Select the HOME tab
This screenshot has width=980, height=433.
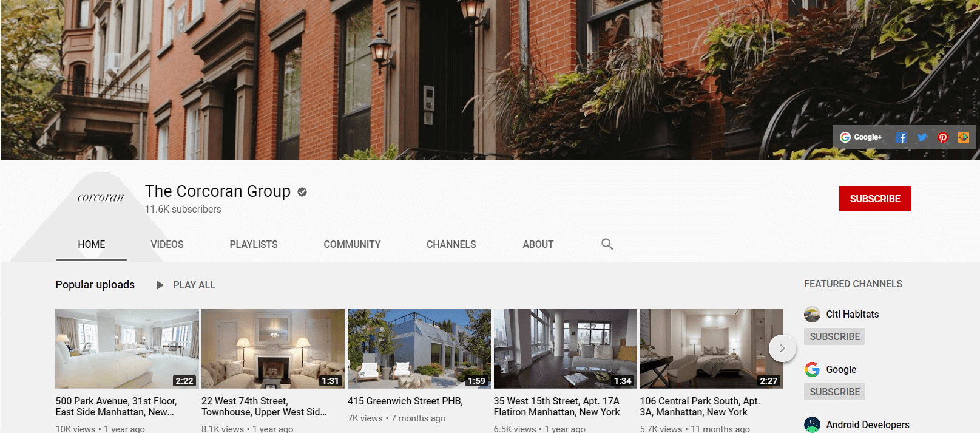point(92,244)
